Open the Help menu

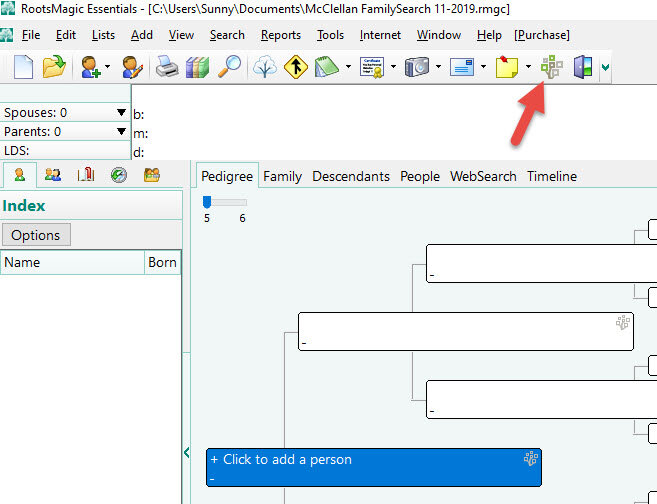coord(489,35)
